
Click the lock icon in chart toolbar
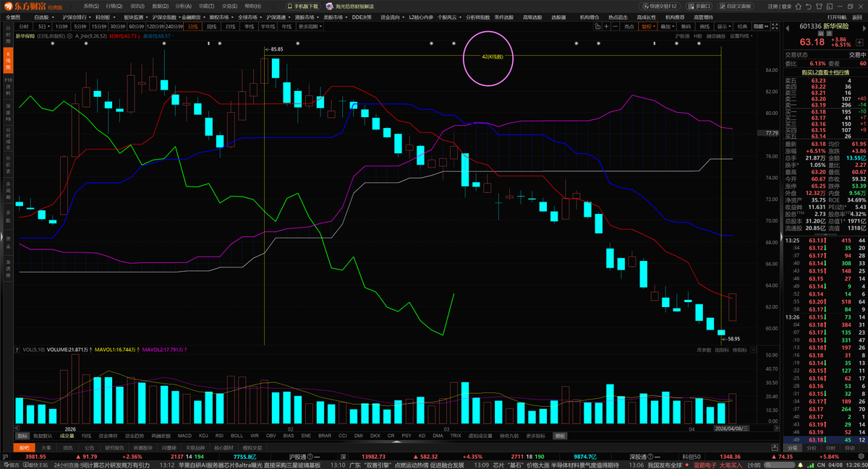pyautogui.click(x=597, y=26)
